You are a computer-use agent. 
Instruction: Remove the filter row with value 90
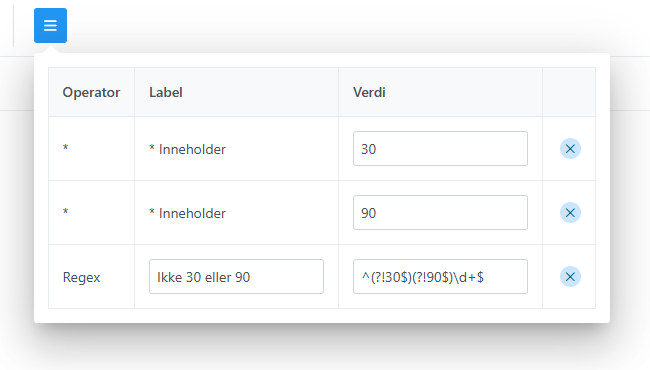click(570, 213)
